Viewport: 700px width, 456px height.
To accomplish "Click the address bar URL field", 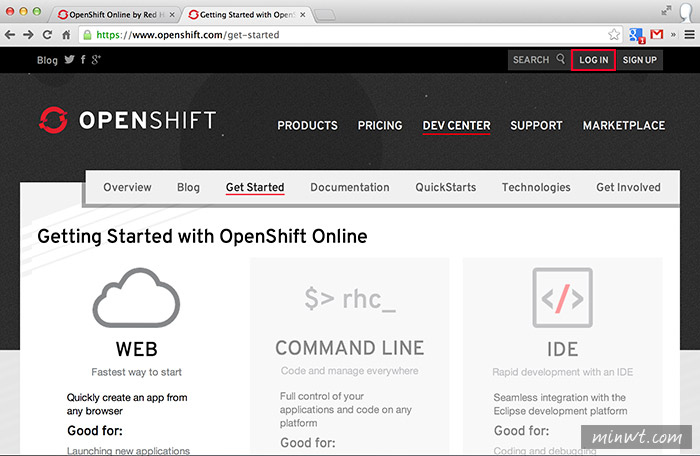I will 350,35.
